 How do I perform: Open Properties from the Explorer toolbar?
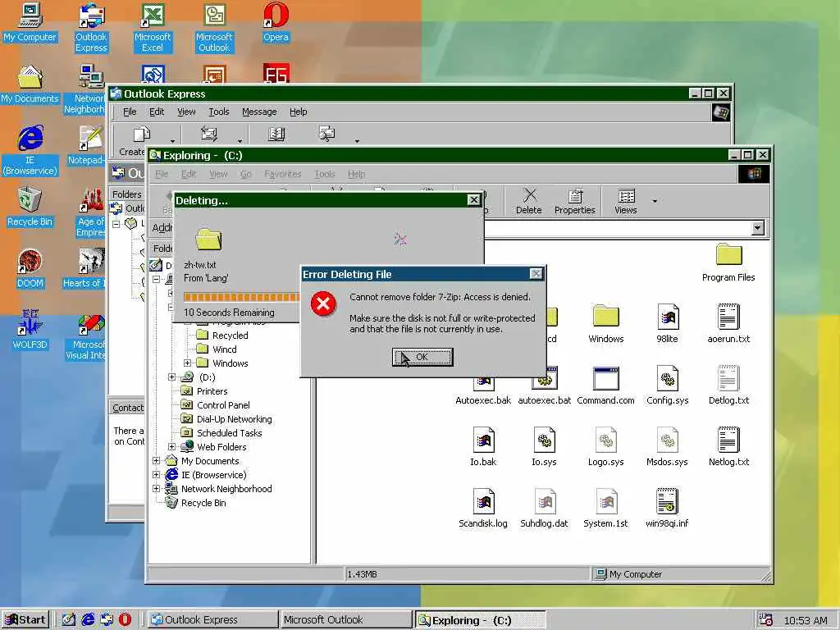tap(574, 202)
